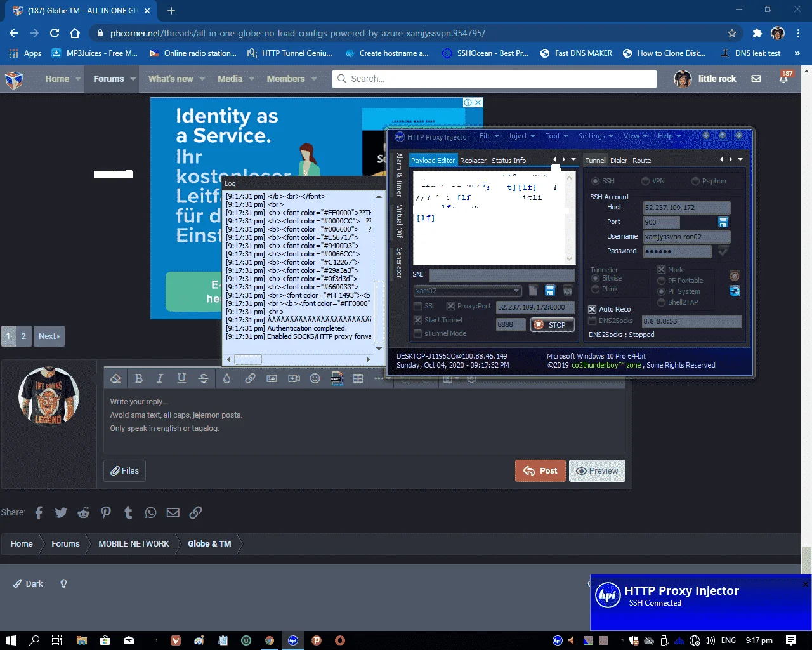Click the Post reply button
The width and height of the screenshot is (812, 650).
(x=540, y=470)
